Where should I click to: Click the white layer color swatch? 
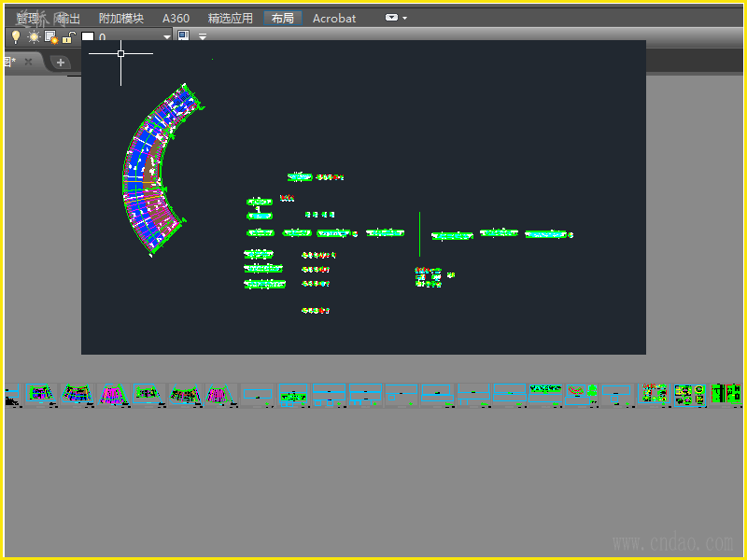[x=88, y=37]
